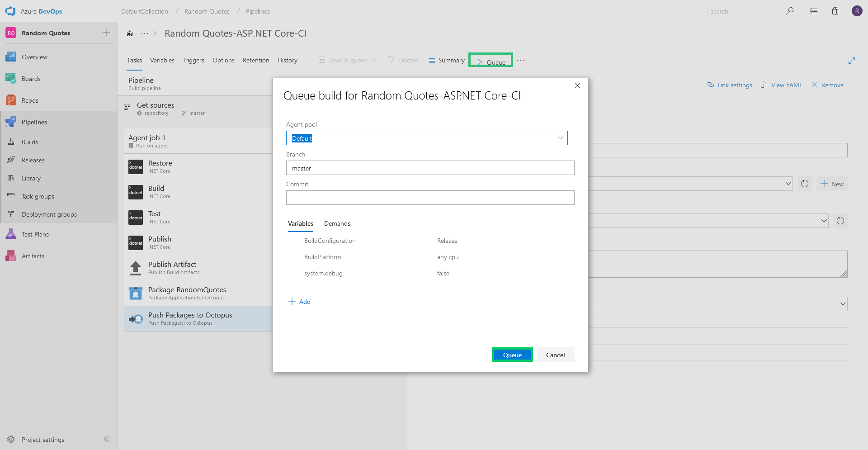Edit the BuildConfiguration value Release
The height and width of the screenshot is (450, 868).
447,241
